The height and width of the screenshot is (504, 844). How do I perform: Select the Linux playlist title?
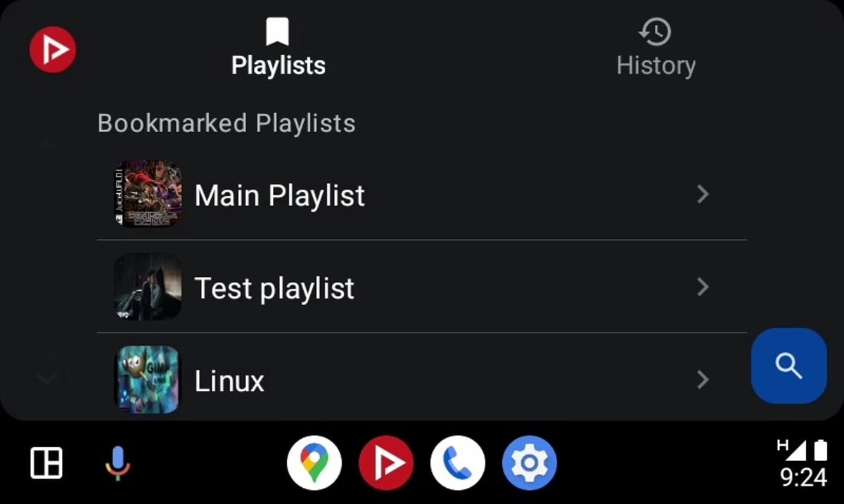pyautogui.click(x=229, y=382)
